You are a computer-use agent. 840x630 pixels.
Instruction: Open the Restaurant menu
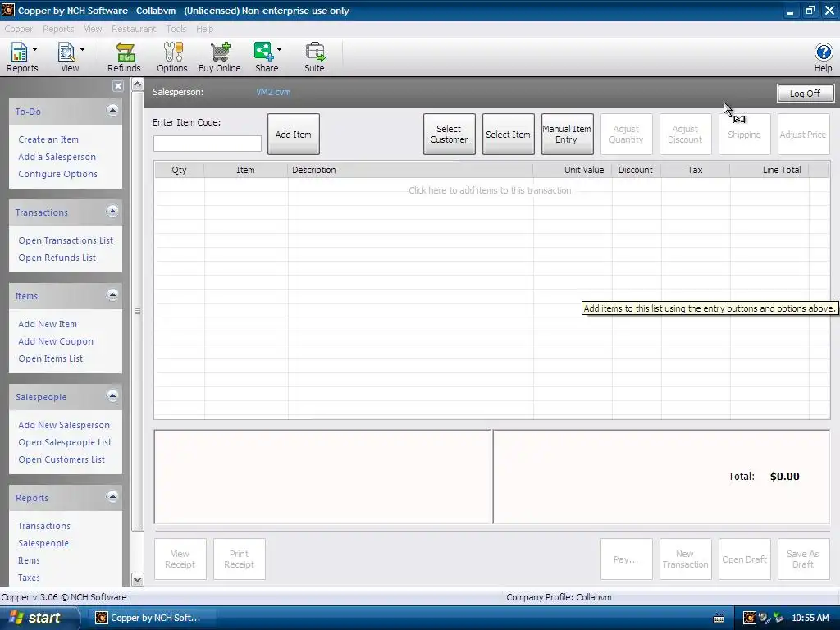point(134,29)
